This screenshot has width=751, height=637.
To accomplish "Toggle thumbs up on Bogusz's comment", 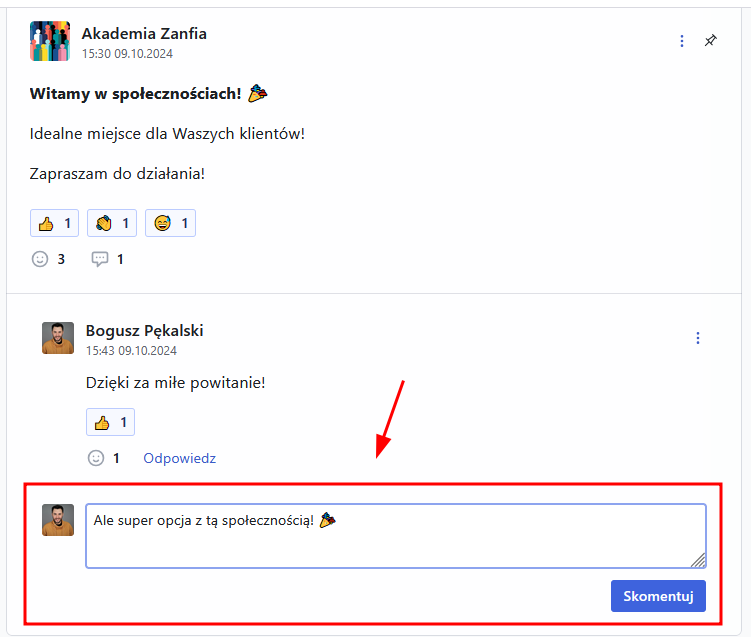I will 110,422.
